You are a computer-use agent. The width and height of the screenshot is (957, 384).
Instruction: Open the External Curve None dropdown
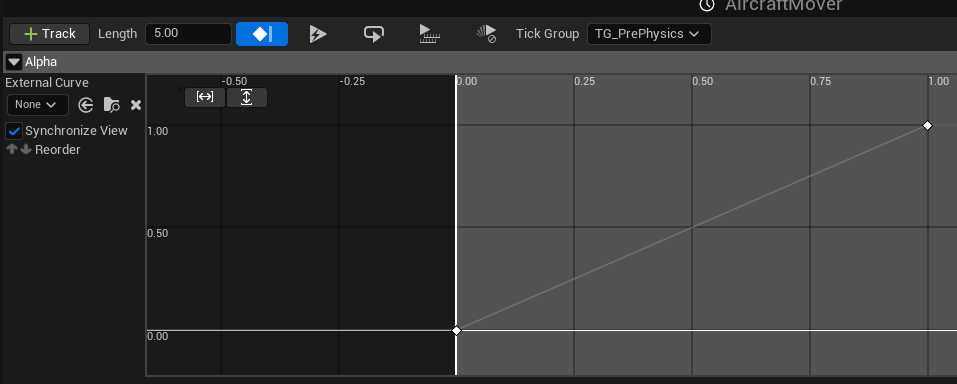tap(38, 105)
